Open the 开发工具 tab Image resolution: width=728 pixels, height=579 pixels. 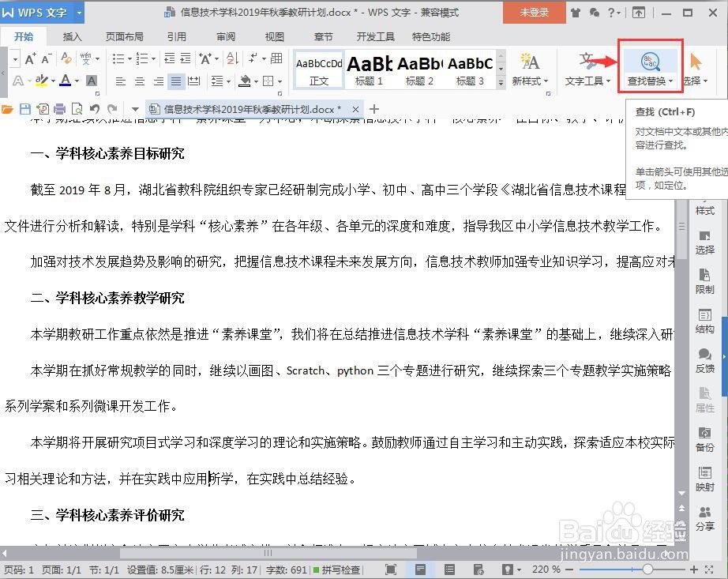376,36
